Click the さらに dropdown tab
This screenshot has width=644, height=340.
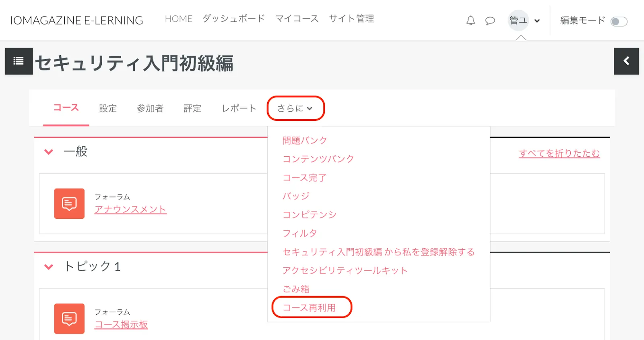(x=295, y=108)
